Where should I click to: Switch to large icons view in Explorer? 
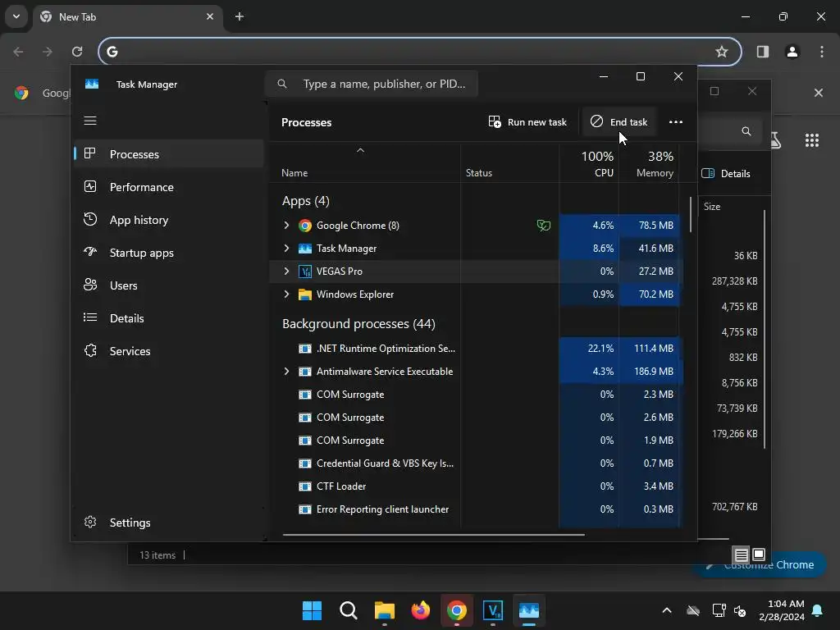click(x=759, y=555)
